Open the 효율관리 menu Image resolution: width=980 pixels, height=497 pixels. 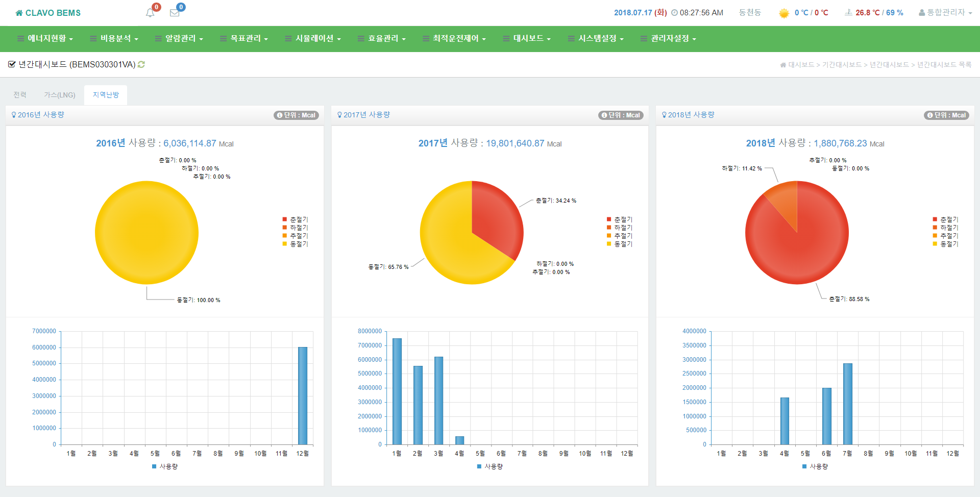(382, 39)
